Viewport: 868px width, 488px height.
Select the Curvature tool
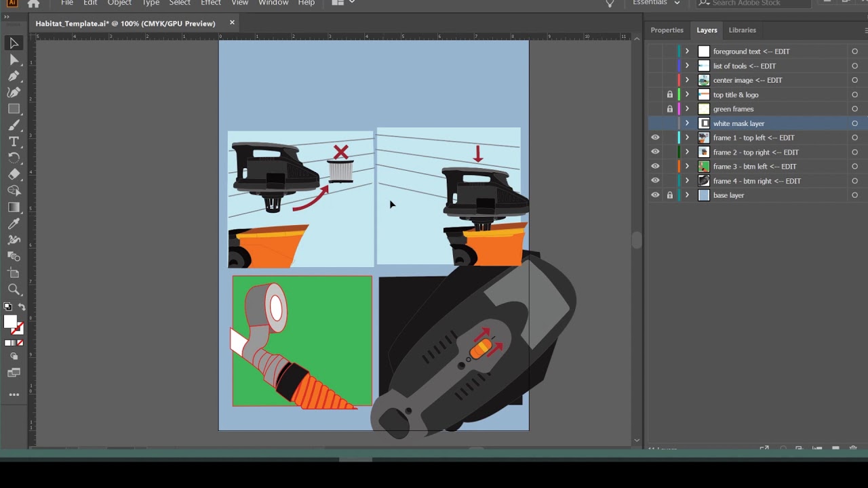click(x=14, y=92)
